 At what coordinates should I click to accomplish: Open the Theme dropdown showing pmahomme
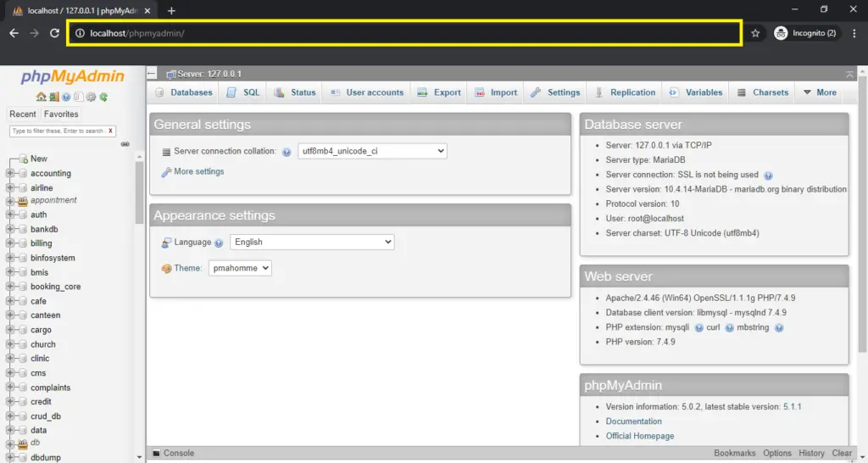(240, 268)
